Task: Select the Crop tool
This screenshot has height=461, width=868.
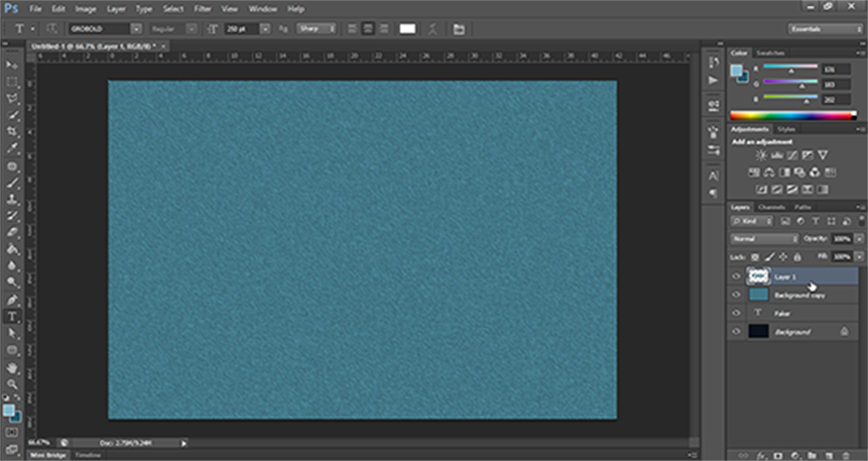Action: tap(13, 133)
